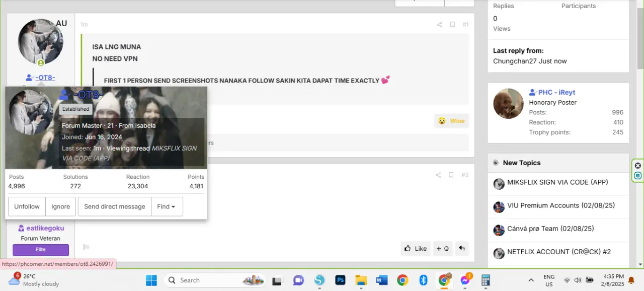Click scrollbar down arrow at page bottom
The width and height of the screenshot is (644, 291).
pos(640,264)
